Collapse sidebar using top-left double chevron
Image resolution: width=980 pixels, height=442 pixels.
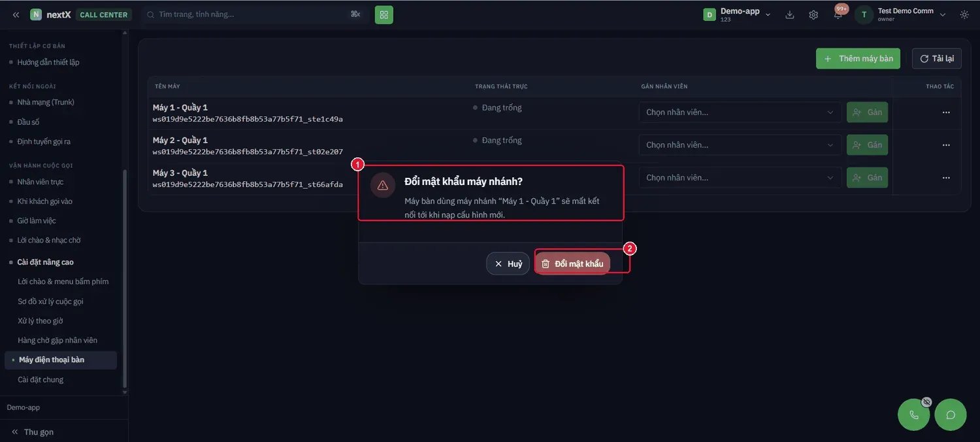[x=16, y=14]
